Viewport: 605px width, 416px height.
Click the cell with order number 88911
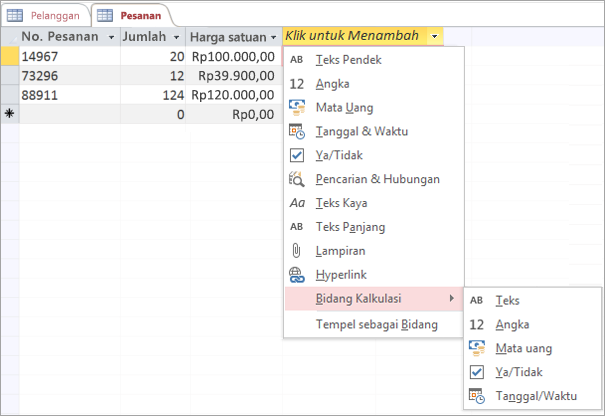70,95
